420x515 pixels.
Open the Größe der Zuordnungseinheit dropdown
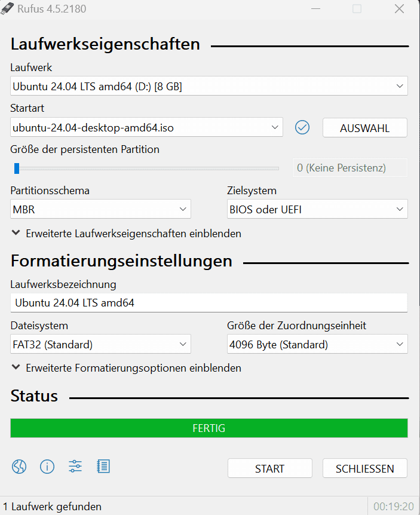tap(317, 344)
